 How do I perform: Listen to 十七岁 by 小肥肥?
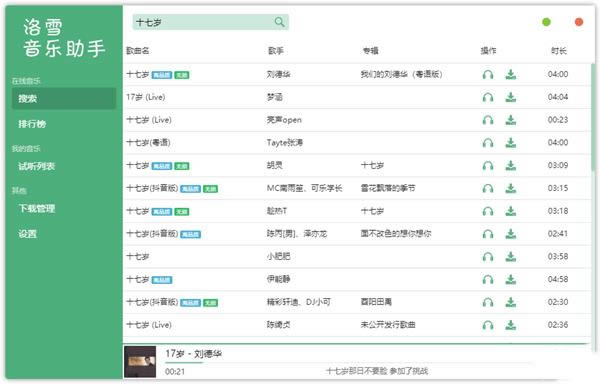(x=488, y=257)
